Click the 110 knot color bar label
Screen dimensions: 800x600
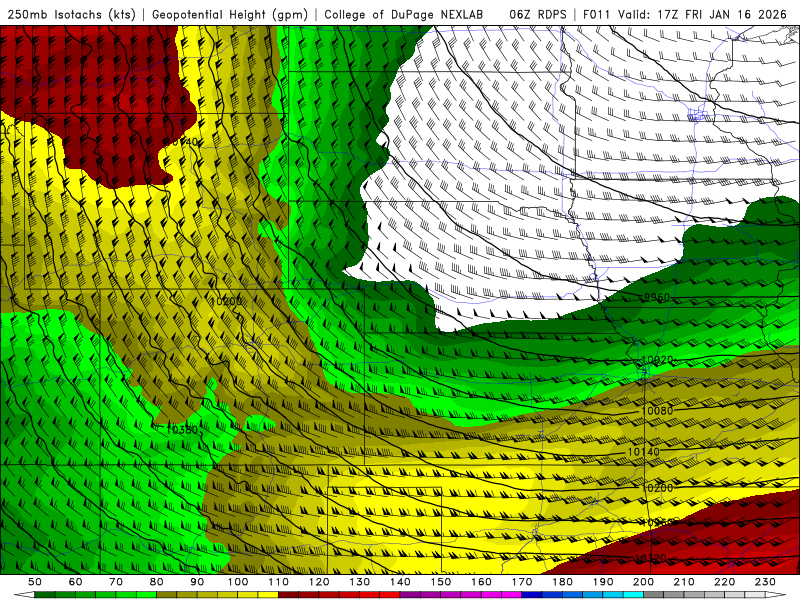[x=278, y=582]
